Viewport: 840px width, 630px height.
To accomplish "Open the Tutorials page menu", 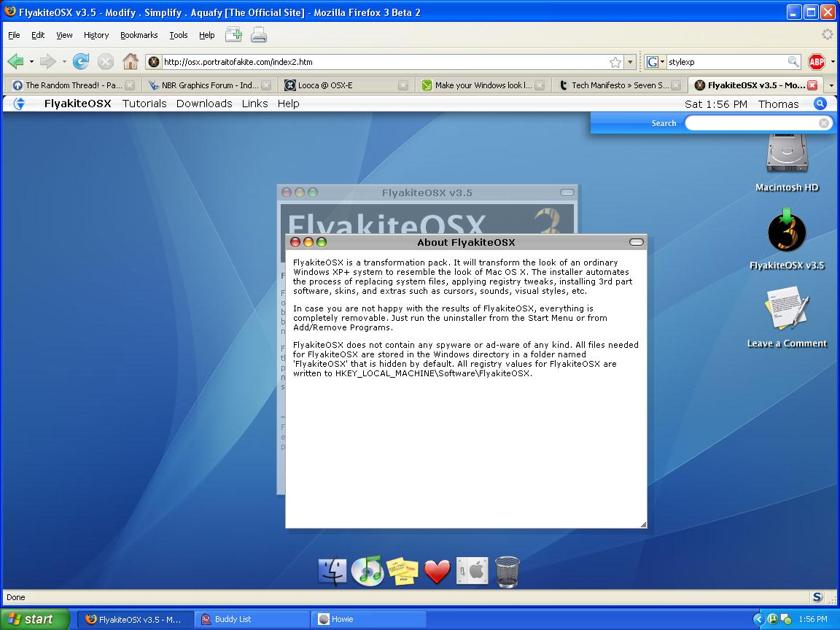I will click(144, 104).
